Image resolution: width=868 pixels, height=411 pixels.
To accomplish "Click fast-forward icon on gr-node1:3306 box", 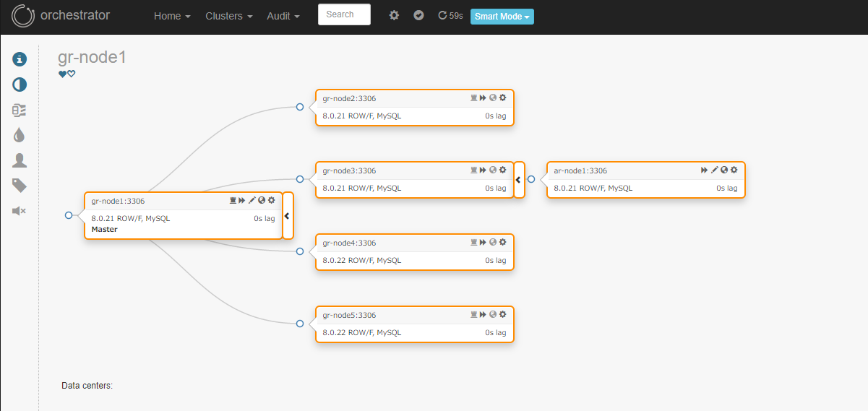I will pyautogui.click(x=242, y=200).
